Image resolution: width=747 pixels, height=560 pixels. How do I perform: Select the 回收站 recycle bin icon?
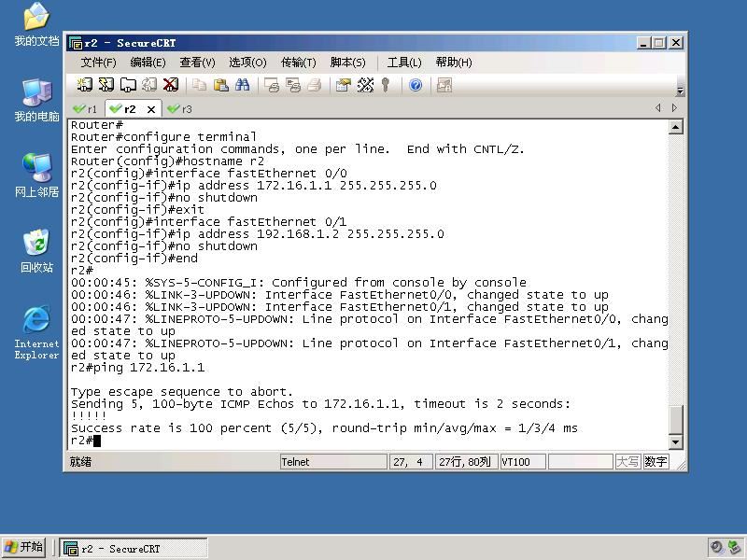pyautogui.click(x=36, y=251)
